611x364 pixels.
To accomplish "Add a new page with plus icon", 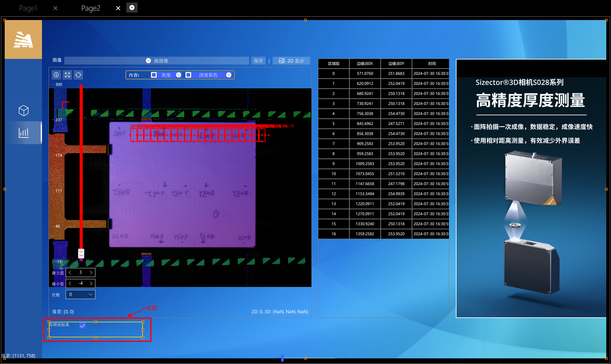I will point(132,8).
